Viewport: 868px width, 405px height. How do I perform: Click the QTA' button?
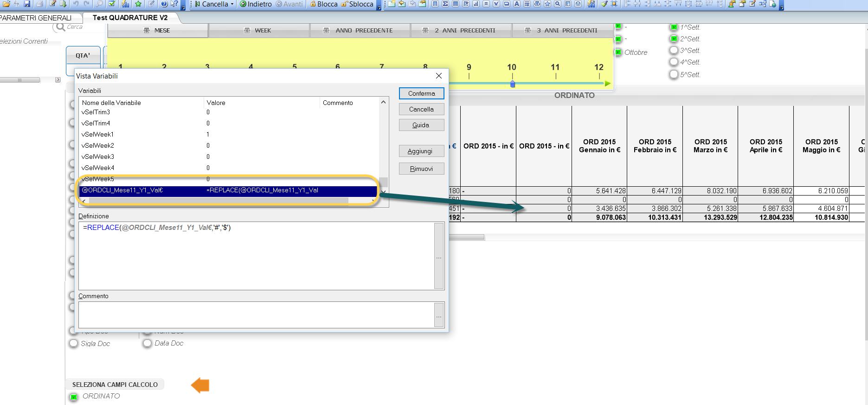83,55
